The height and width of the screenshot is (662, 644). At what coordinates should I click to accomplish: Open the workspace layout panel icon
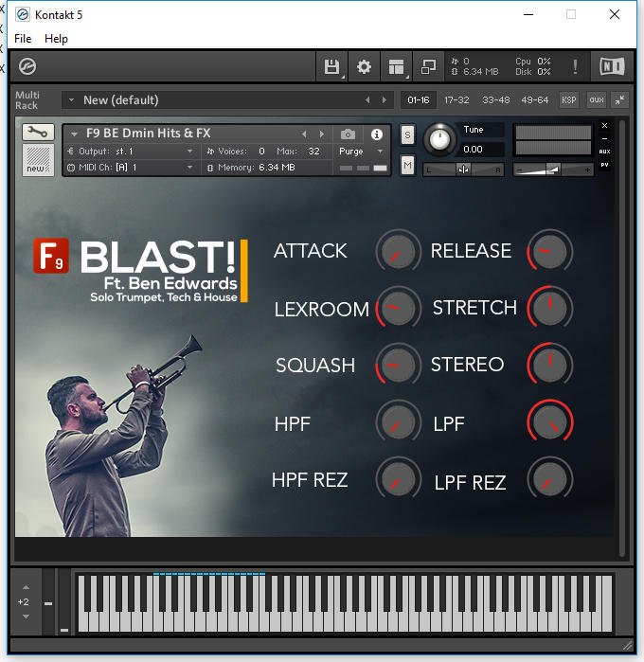tap(396, 66)
